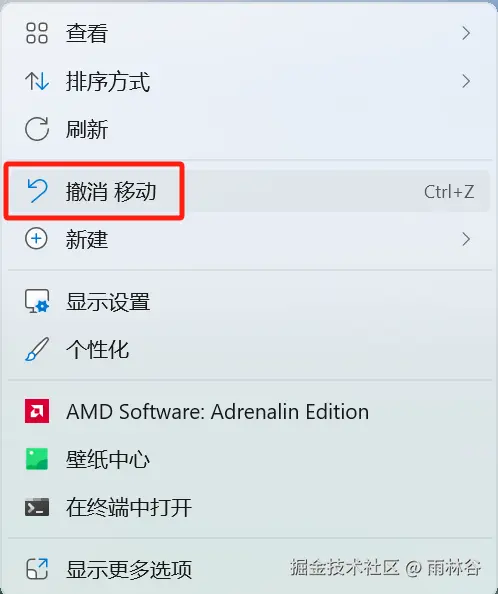
Task: Click the up-down arrows sort icon
Action: pyautogui.click(x=37, y=81)
